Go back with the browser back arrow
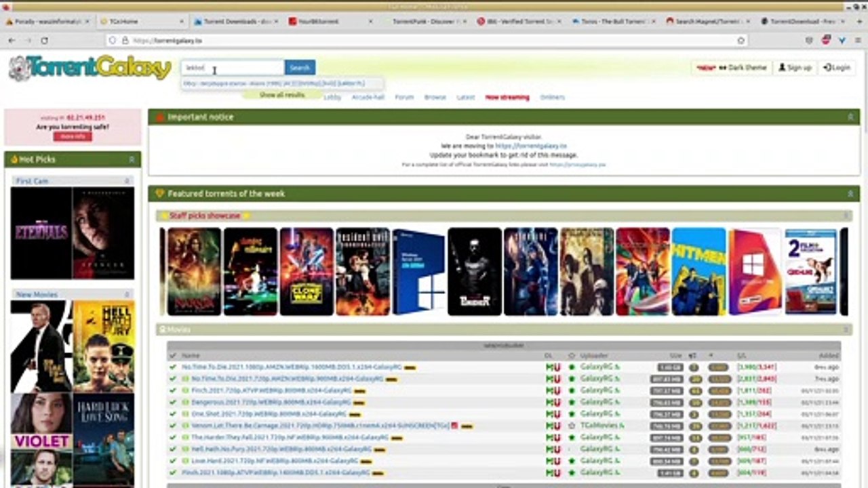This screenshot has height=488, width=868. point(12,41)
